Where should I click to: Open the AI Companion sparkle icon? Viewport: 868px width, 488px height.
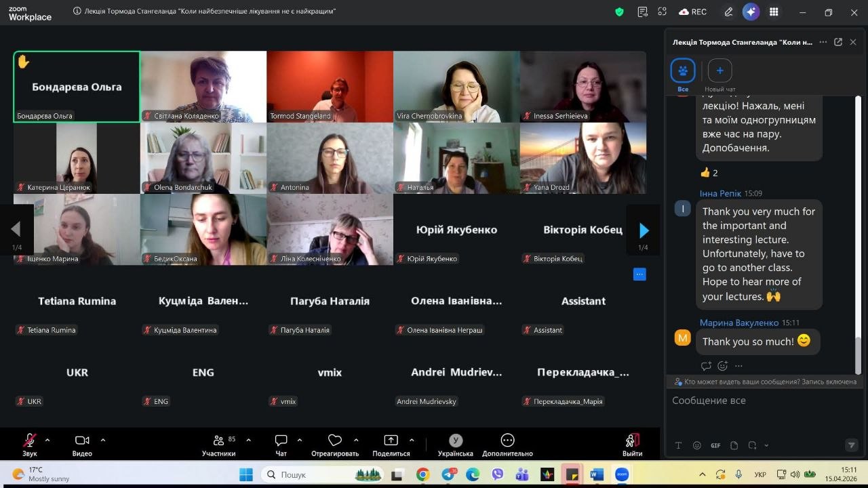tap(751, 12)
